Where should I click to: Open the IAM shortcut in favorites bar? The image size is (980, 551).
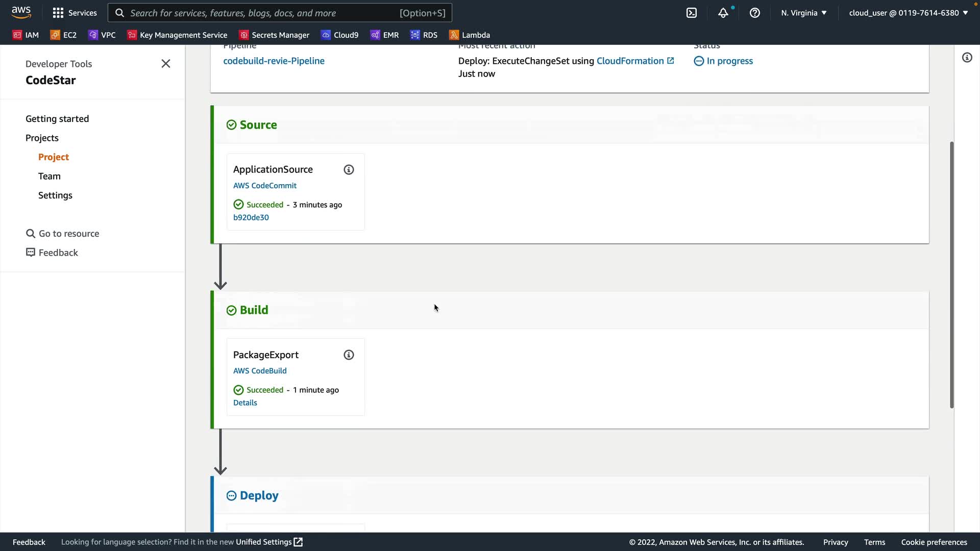click(26, 35)
